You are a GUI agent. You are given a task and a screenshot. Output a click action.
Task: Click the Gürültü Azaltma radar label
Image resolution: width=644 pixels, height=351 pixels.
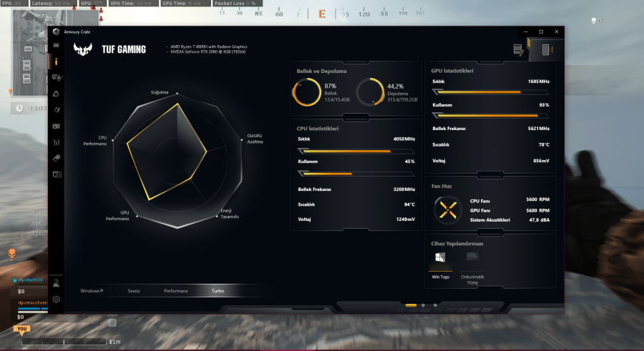coord(255,139)
